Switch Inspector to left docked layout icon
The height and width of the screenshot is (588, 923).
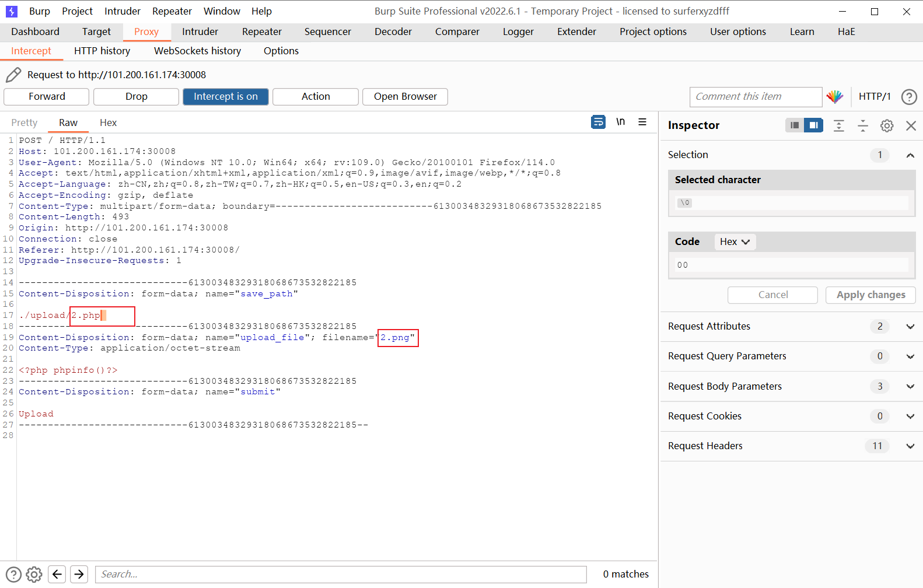pos(795,125)
